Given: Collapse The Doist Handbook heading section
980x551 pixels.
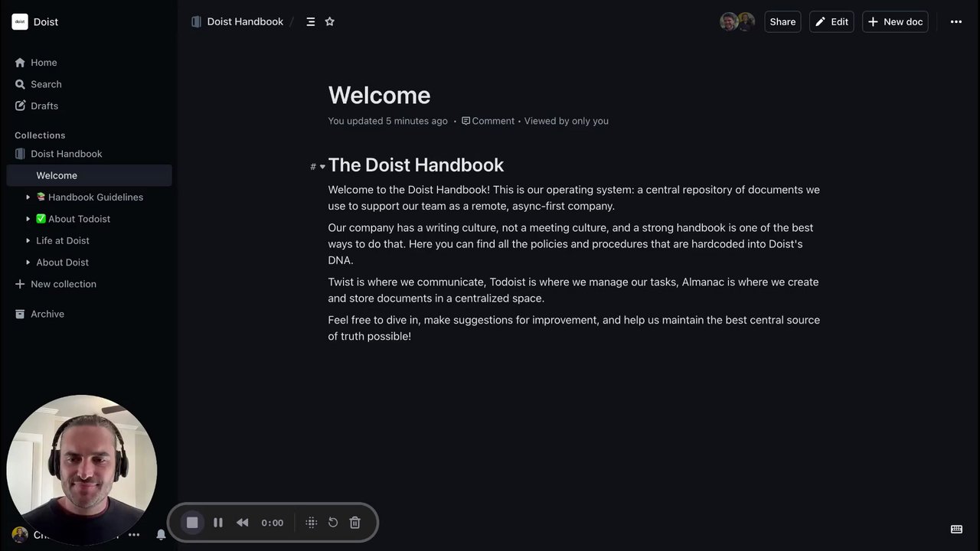Looking at the screenshot, I should pyautogui.click(x=322, y=166).
